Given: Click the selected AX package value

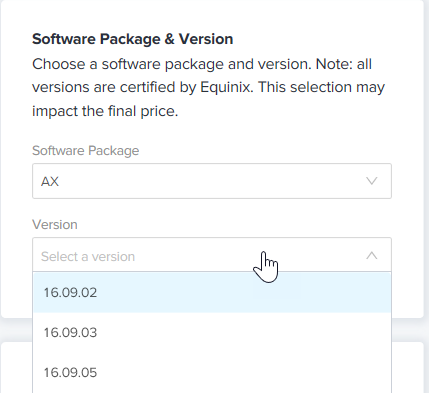Looking at the screenshot, I should [x=50, y=182].
